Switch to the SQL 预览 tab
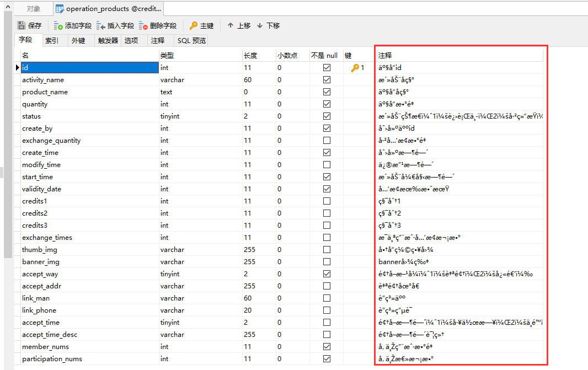588x370 pixels. [x=191, y=40]
